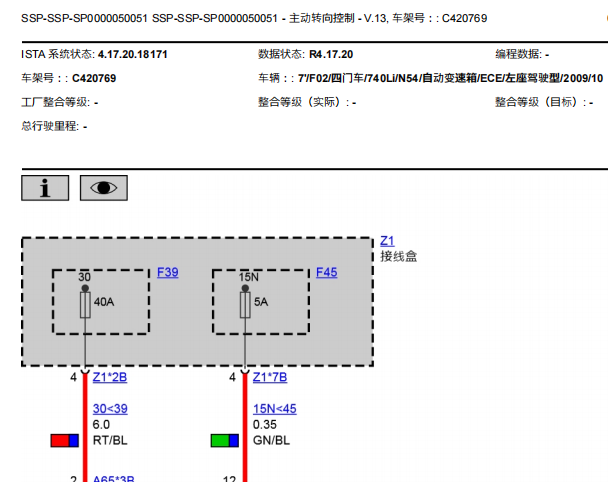Select the 5A fuse rating text
Viewport: 608px width, 482px height.
(x=261, y=302)
